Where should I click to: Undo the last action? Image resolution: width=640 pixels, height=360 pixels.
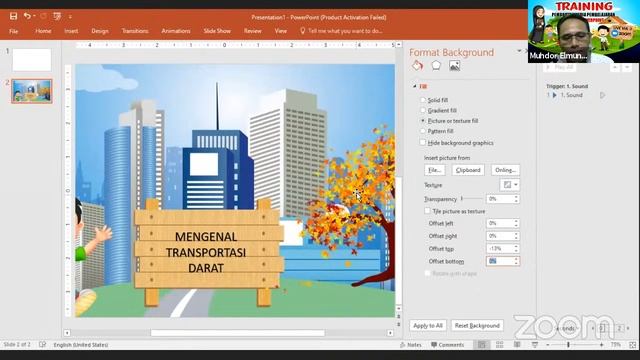27,16
